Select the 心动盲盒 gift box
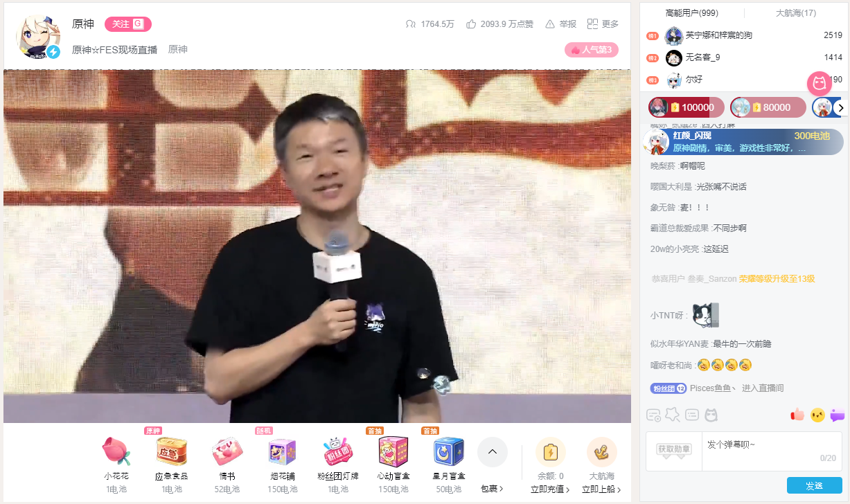 [x=393, y=451]
